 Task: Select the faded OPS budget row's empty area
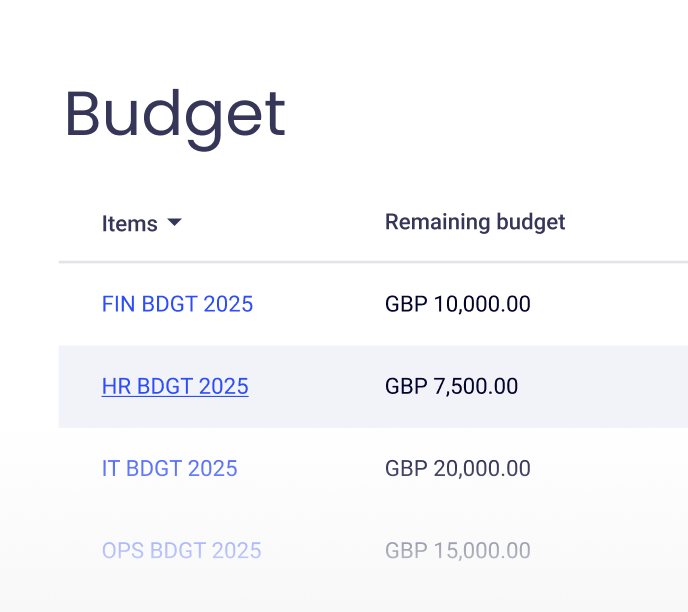click(610, 550)
